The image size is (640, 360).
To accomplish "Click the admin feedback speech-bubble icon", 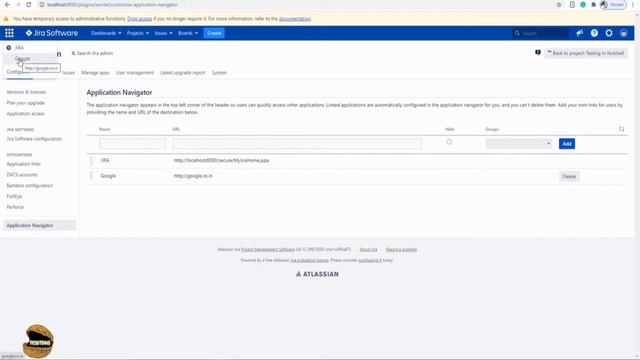I will click(x=538, y=53).
